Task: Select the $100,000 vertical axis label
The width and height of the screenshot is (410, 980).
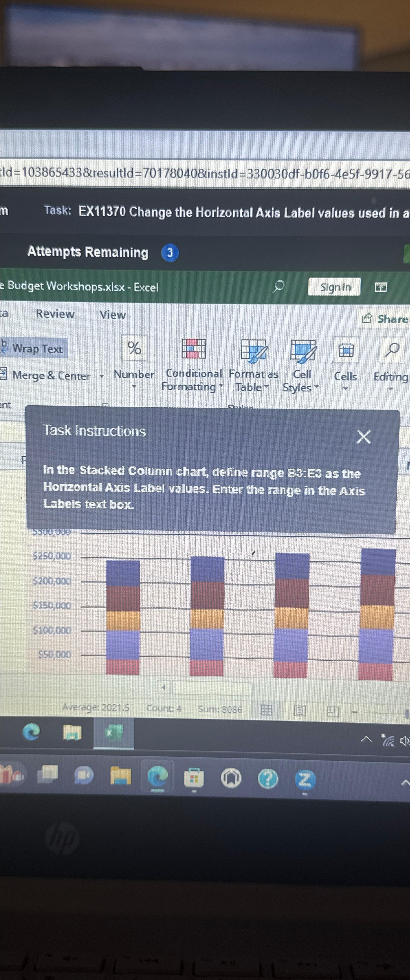Action: [52, 630]
